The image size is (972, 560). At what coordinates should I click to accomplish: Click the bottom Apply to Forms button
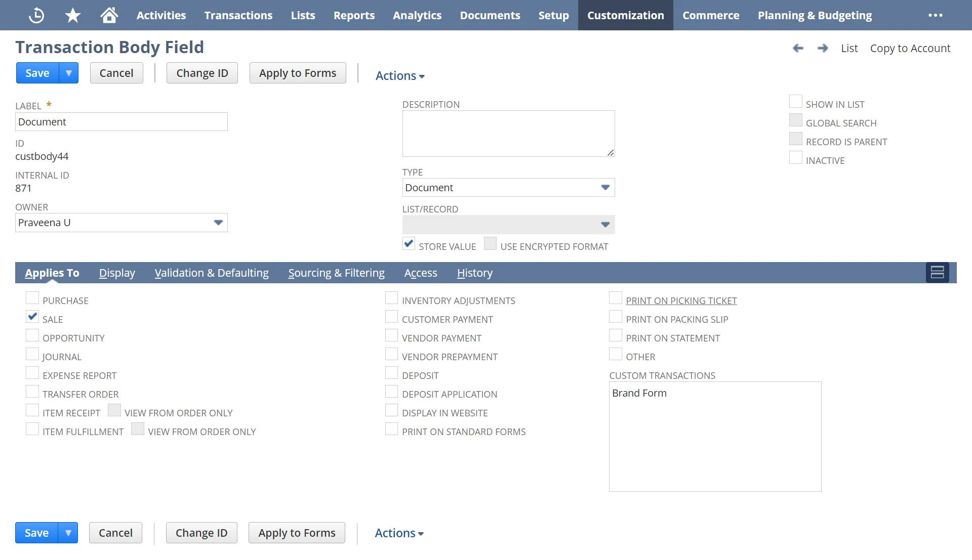coord(297,533)
